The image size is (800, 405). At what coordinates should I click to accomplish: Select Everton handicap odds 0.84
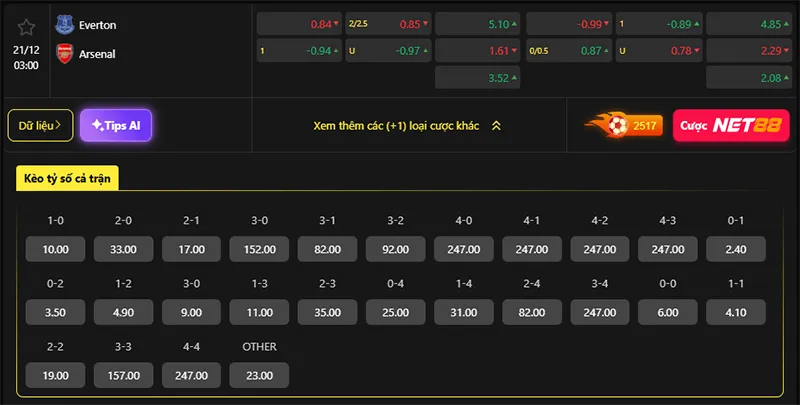pyautogui.click(x=298, y=24)
